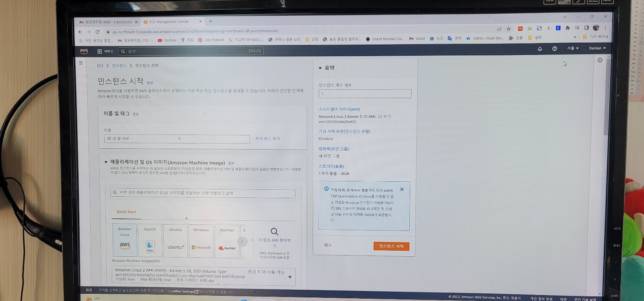Open the AWS help question mark icon

point(555,49)
